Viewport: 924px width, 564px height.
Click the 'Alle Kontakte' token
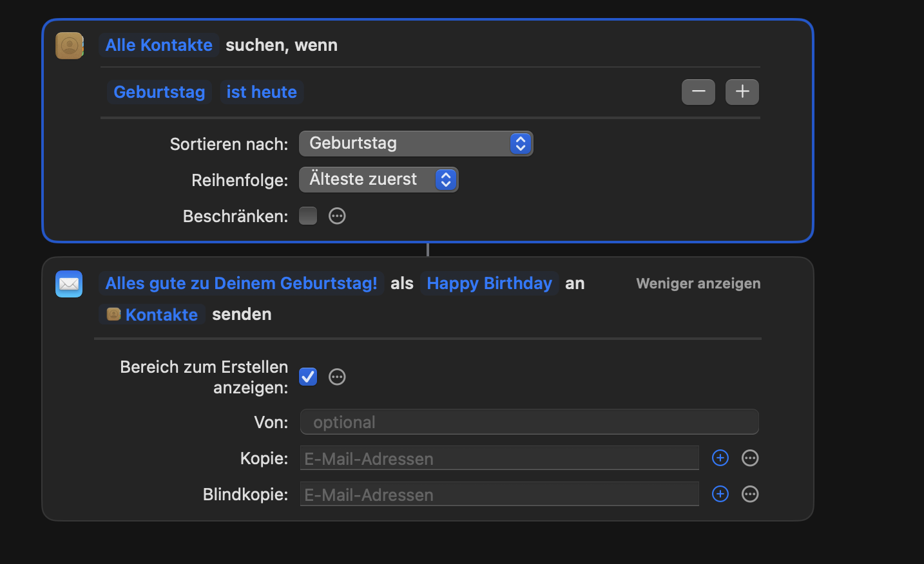(x=159, y=45)
